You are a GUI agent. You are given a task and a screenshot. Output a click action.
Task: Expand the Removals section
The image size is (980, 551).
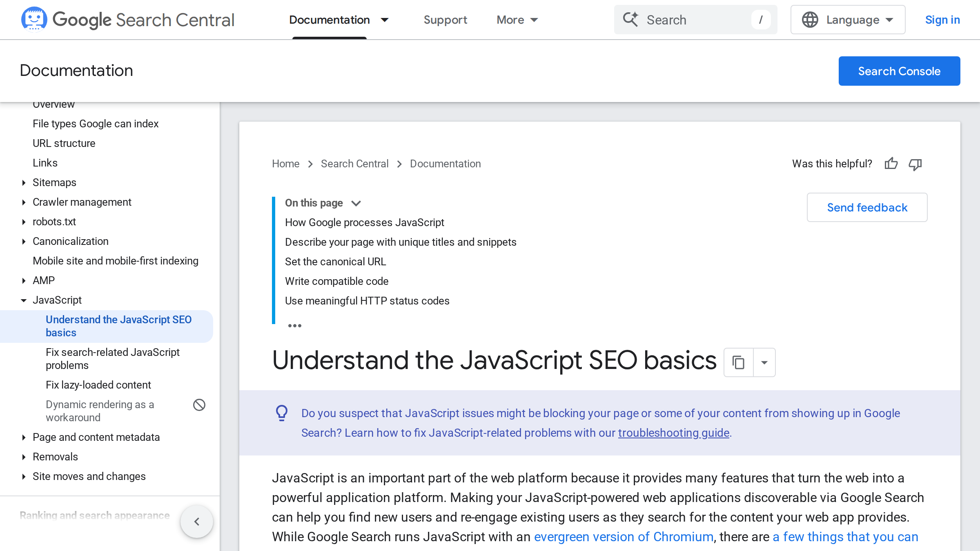pyautogui.click(x=24, y=457)
